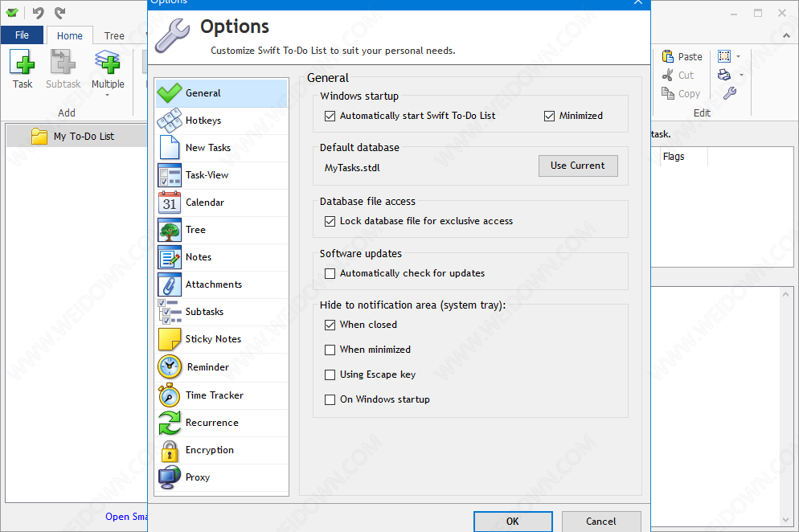Enable Automatically check for updates
Image resolution: width=799 pixels, height=532 pixels.
point(330,274)
